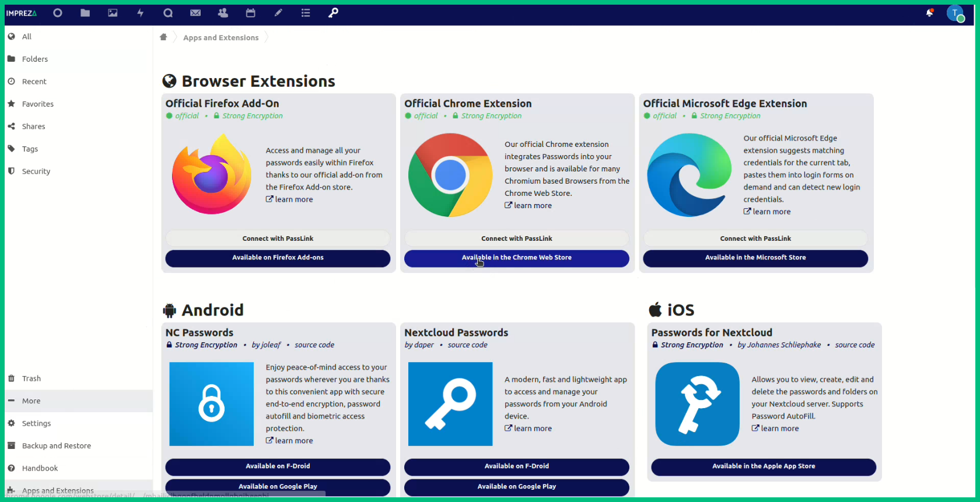Collapse the More section in sidebar
This screenshot has height=502, width=980.
[32, 401]
